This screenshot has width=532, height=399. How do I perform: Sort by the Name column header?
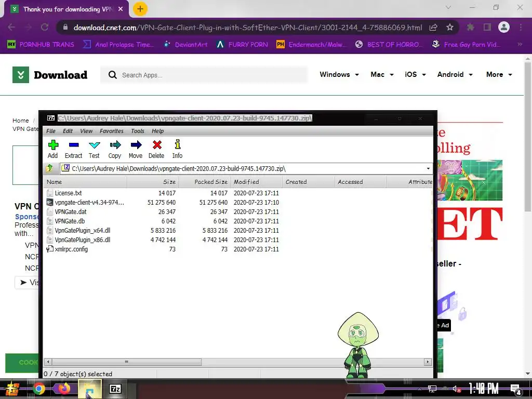pos(85,182)
